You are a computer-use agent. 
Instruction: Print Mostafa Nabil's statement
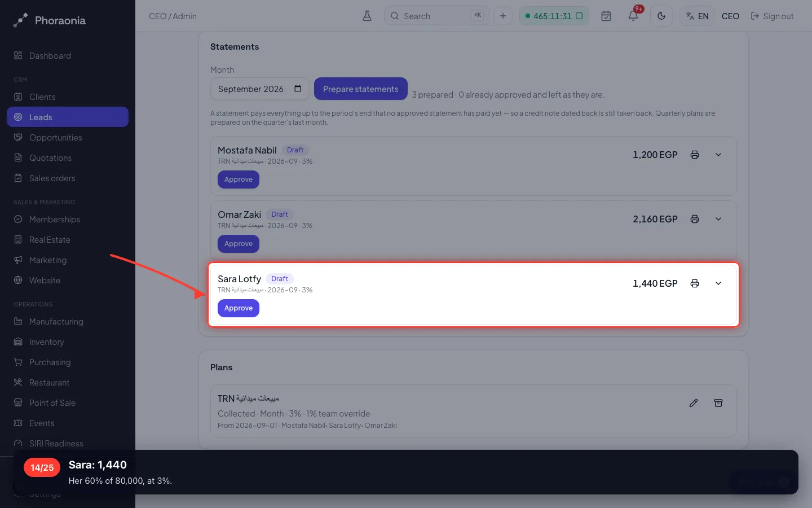point(695,155)
